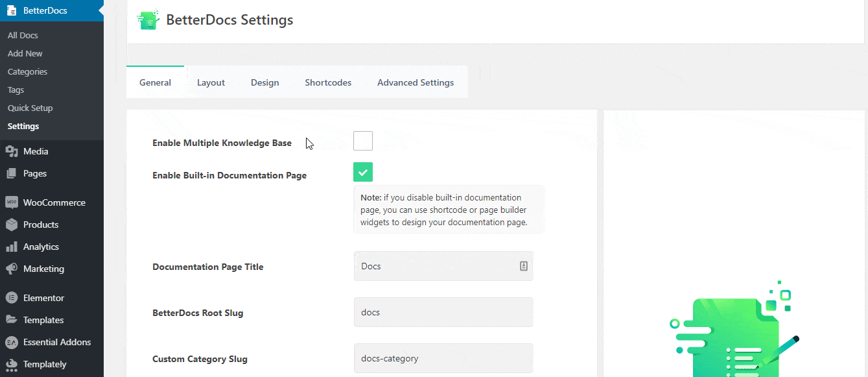Select Settings in BetterDocs submenu
Image resolution: width=868 pixels, height=377 pixels.
(23, 126)
